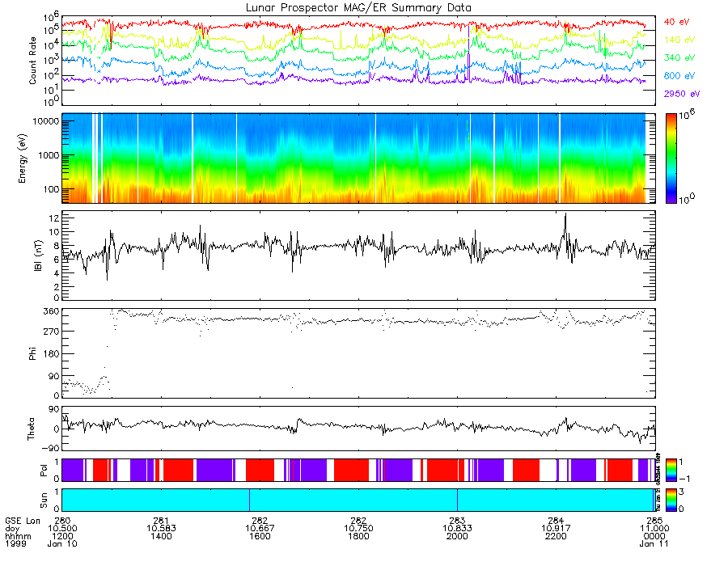The height and width of the screenshot is (566, 728).
Task: Select the red '40 eV' legend label
Action: 676,22
